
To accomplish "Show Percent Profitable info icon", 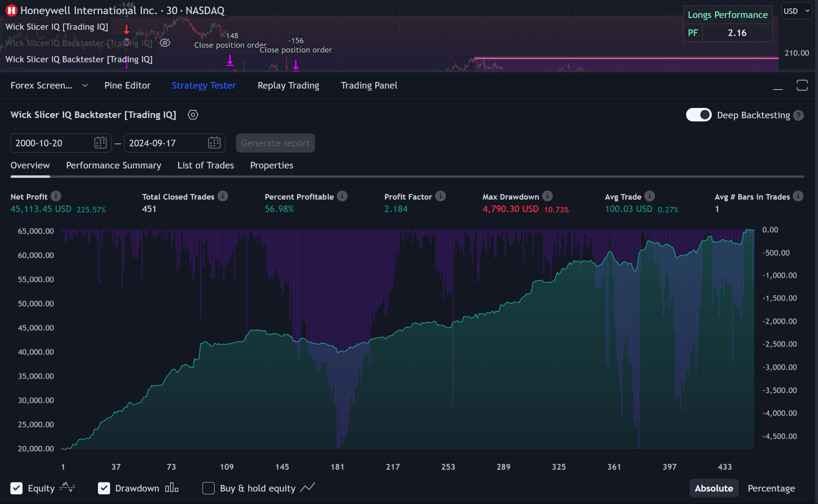I will point(342,196).
